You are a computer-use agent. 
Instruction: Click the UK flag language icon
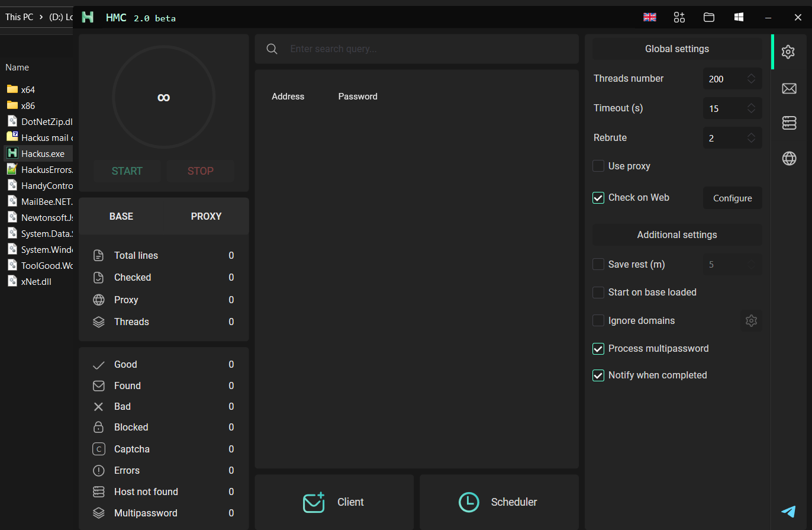tap(650, 17)
